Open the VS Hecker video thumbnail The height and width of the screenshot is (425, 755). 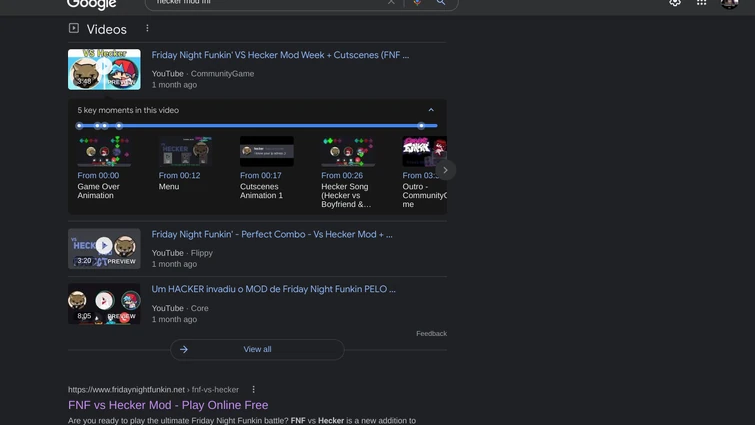coord(104,69)
